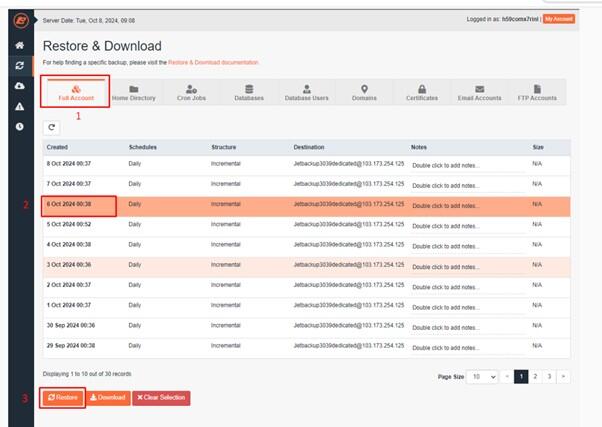
Task: Click the destination of 4 Oct 2024 backup
Action: click(x=349, y=245)
